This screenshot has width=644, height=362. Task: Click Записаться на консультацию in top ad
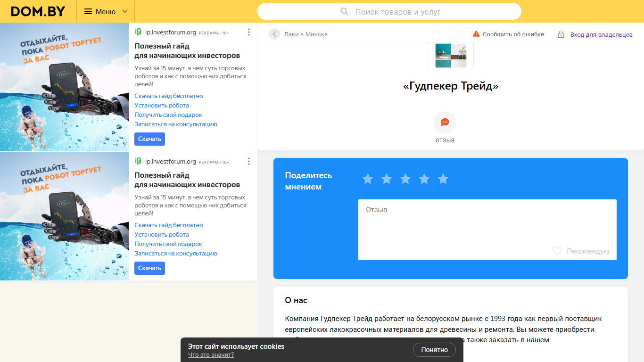point(176,124)
